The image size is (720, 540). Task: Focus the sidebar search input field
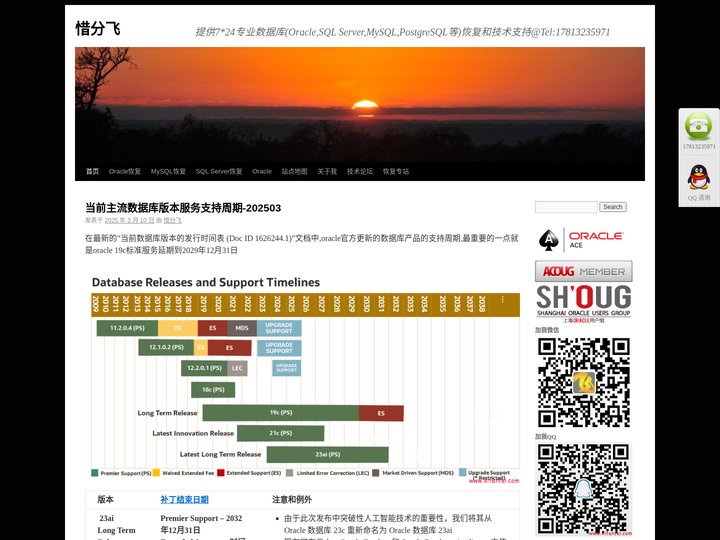(566, 207)
